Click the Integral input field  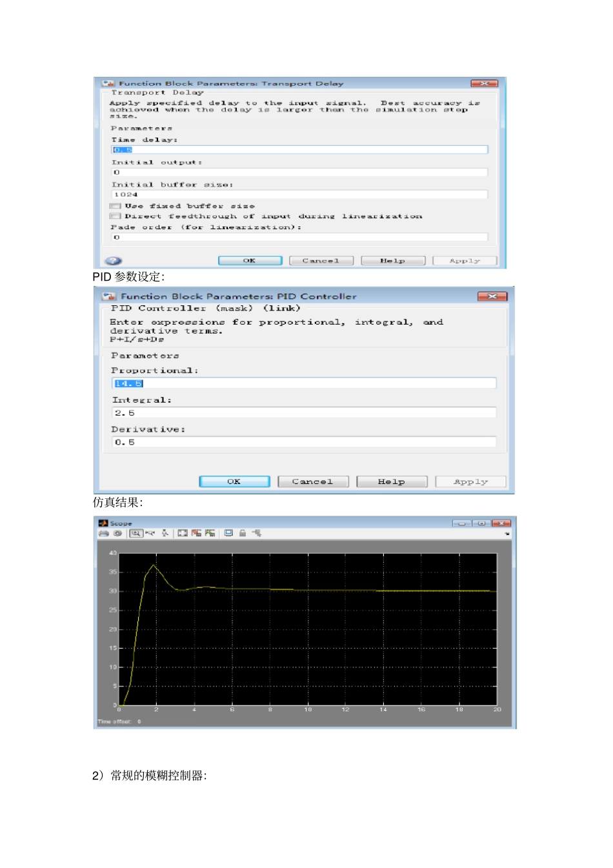[x=304, y=413]
